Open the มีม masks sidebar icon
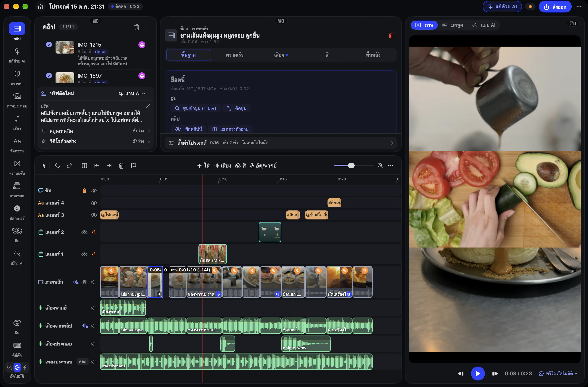Viewport: 588px width, 387px height. [17, 235]
